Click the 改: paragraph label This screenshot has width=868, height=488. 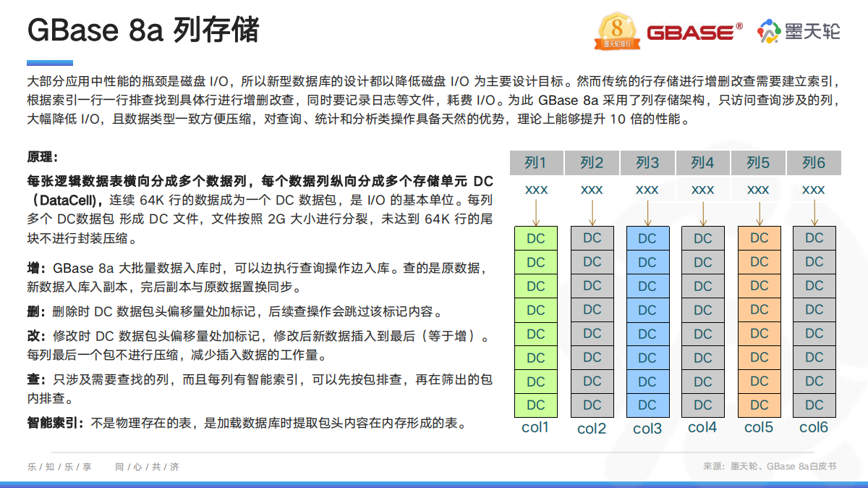pyautogui.click(x=38, y=337)
